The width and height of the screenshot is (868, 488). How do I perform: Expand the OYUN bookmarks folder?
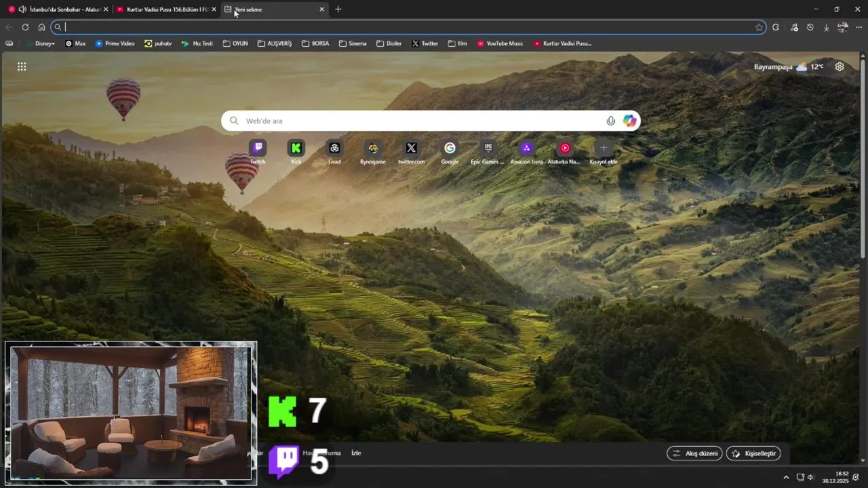click(x=235, y=43)
